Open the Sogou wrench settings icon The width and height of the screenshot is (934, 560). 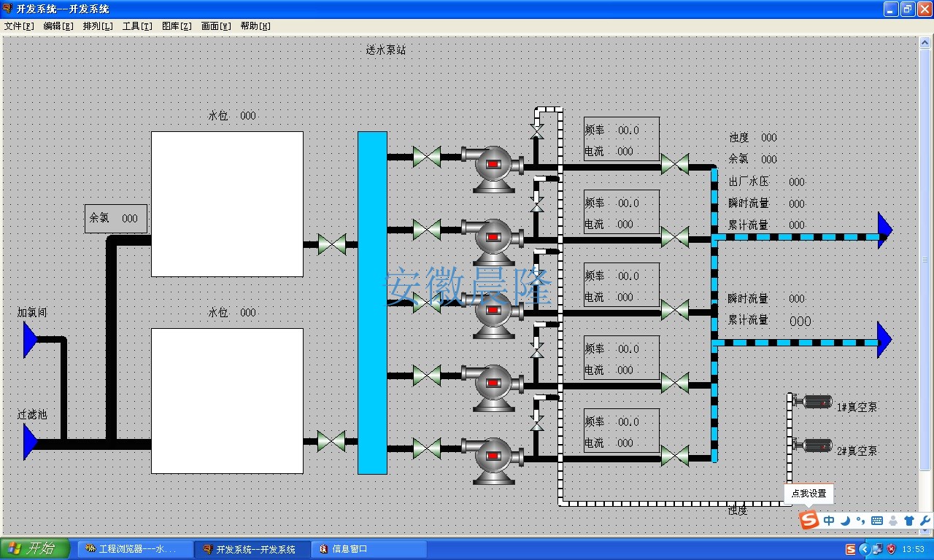pos(925,521)
